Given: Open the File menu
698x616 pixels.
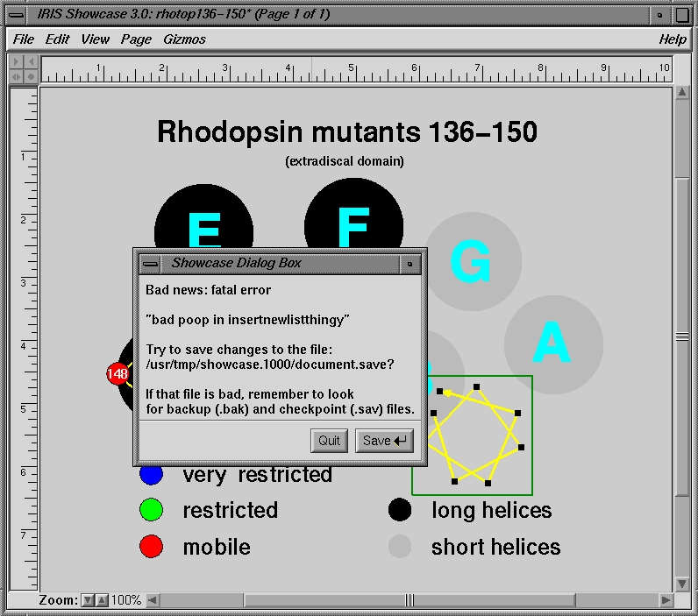Looking at the screenshot, I should (x=23, y=39).
